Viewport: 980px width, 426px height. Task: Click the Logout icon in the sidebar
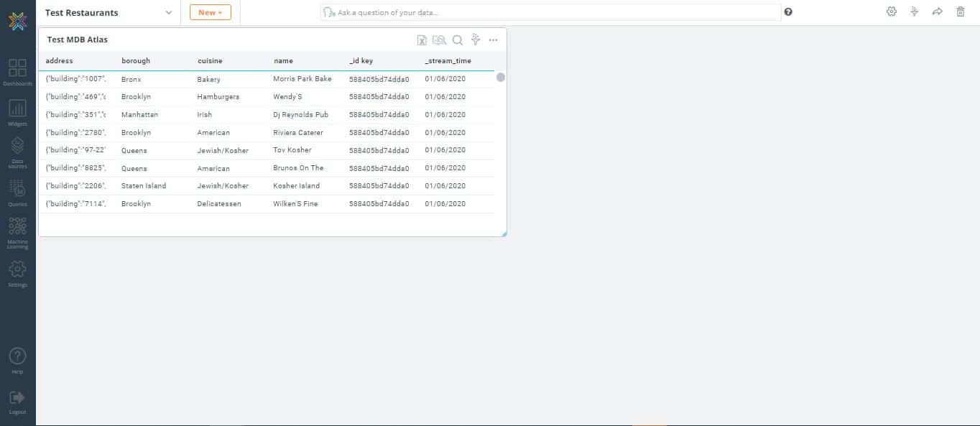pyautogui.click(x=17, y=401)
